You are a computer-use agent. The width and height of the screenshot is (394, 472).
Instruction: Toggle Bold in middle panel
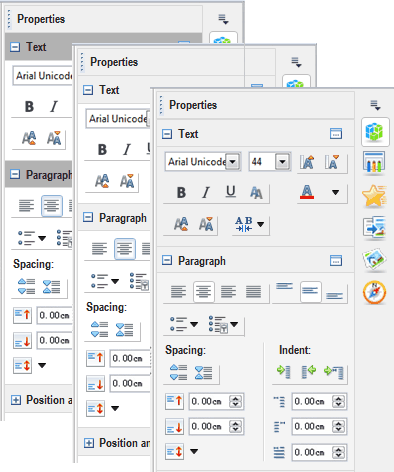[102, 150]
